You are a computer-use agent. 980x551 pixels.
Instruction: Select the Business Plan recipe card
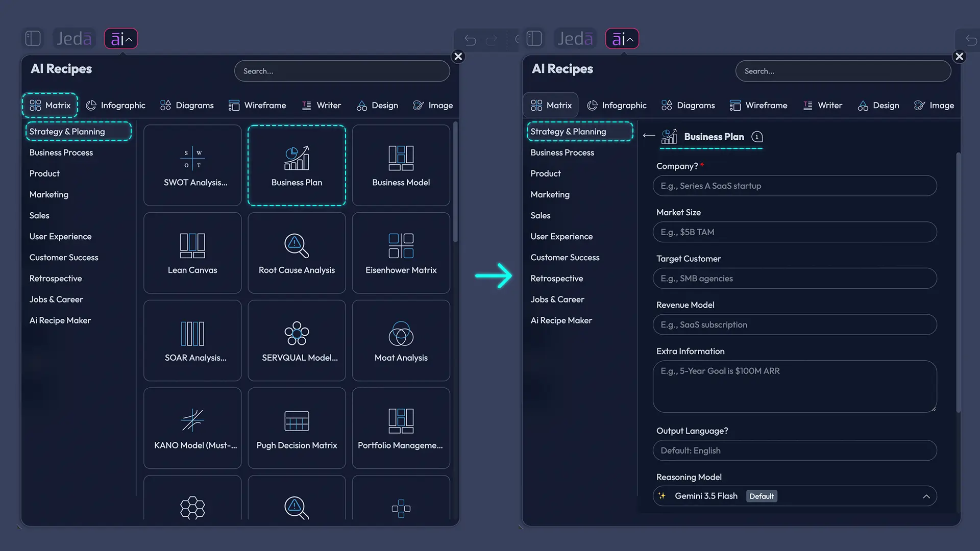tap(297, 165)
